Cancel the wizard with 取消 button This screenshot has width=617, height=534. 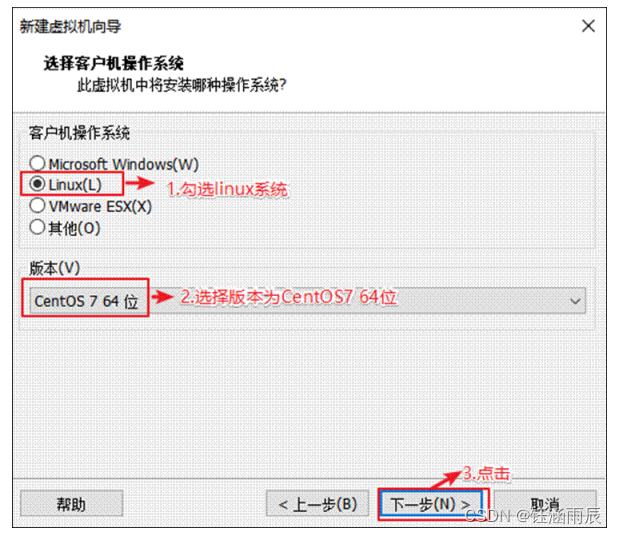(x=545, y=504)
